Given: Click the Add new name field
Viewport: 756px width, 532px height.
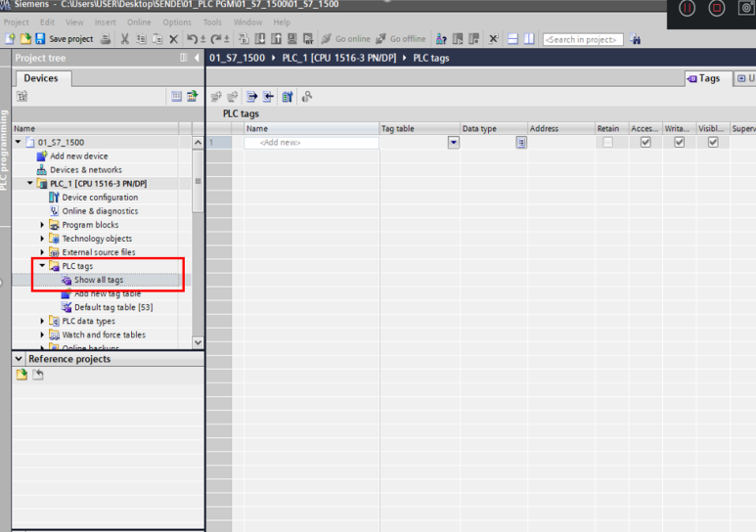Looking at the screenshot, I should click(x=311, y=142).
